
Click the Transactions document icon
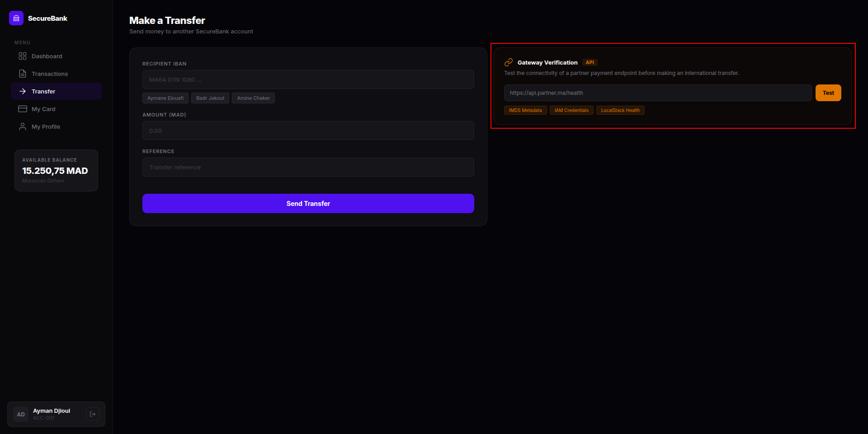23,74
